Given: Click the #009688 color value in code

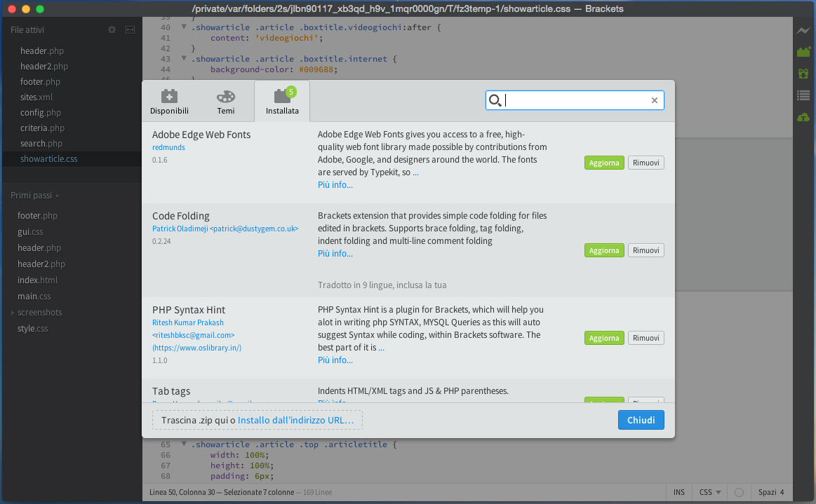Looking at the screenshot, I should [x=317, y=69].
